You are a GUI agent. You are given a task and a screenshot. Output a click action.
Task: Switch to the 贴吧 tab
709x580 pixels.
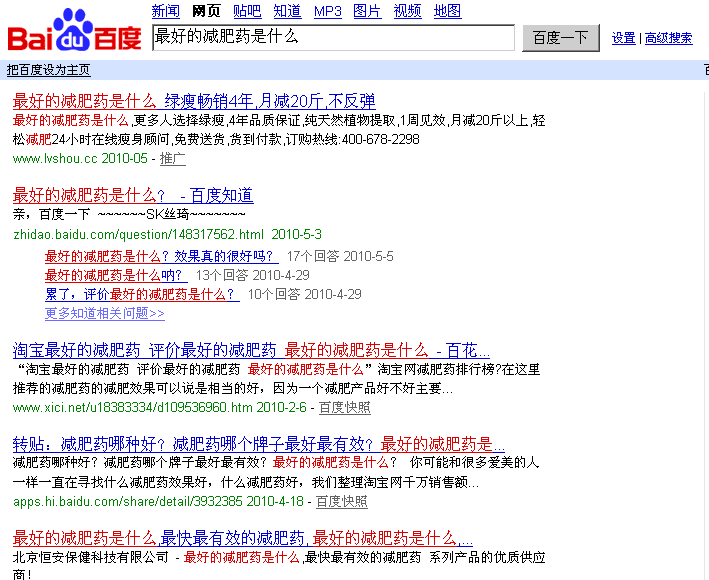247,12
